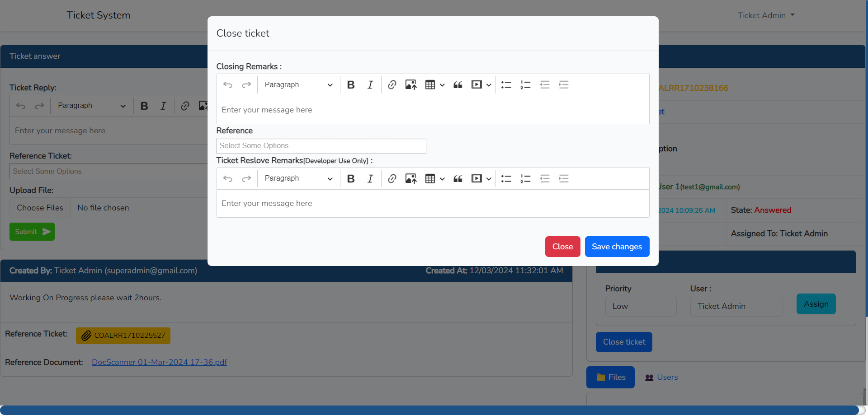
Task: Click into Closing Remarks message area
Action: (433, 110)
